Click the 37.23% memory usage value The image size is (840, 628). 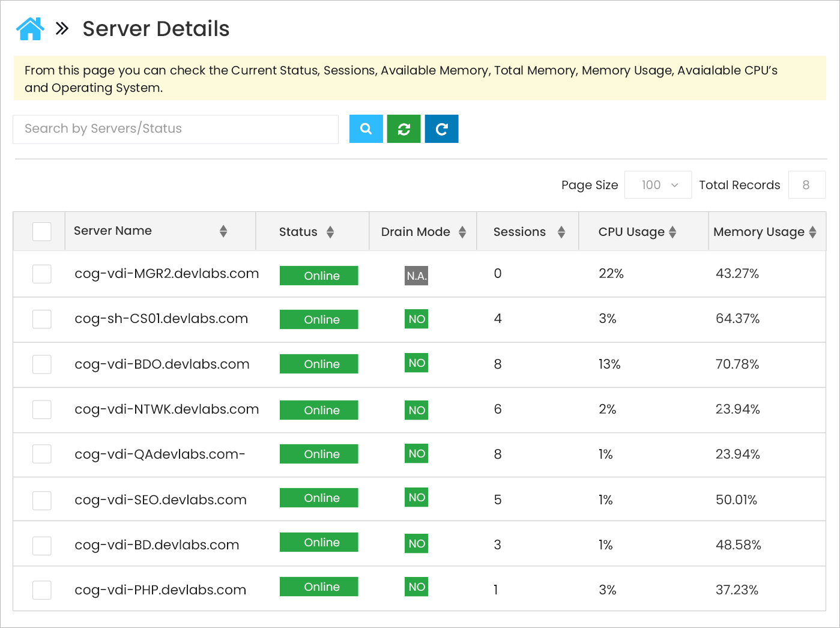pyautogui.click(x=737, y=590)
